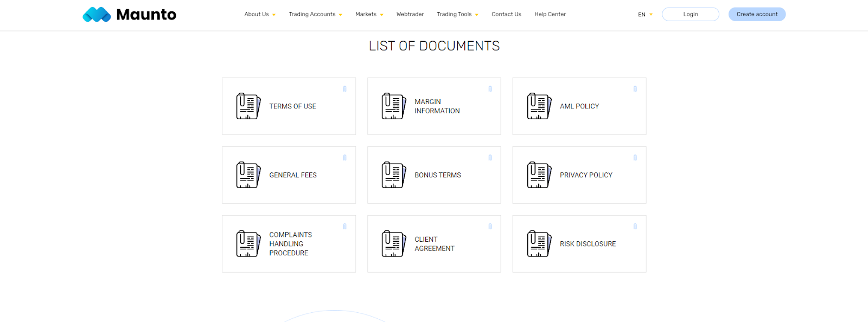
Task: Open the COMPLAINTS HANDLING PROCEDURE link
Action: [291, 244]
